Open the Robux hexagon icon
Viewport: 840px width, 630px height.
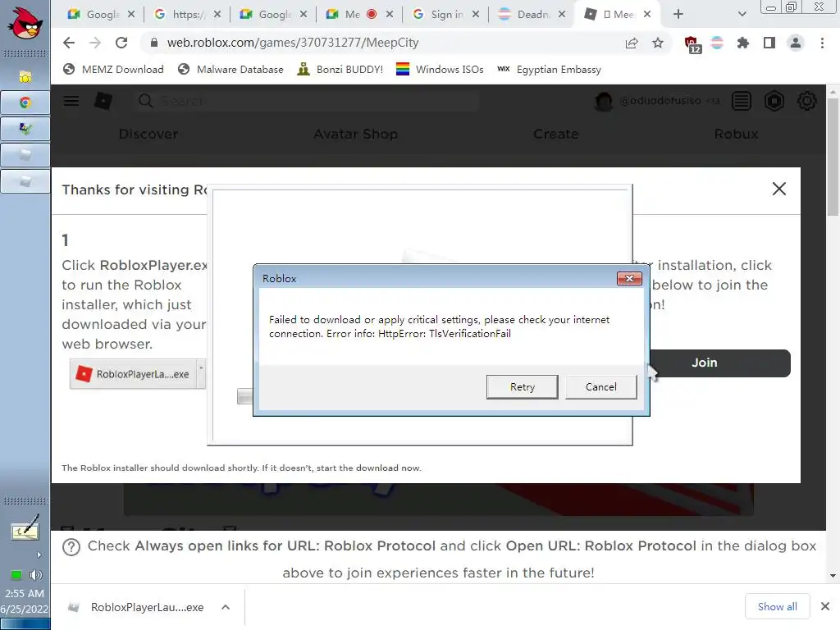(774, 101)
